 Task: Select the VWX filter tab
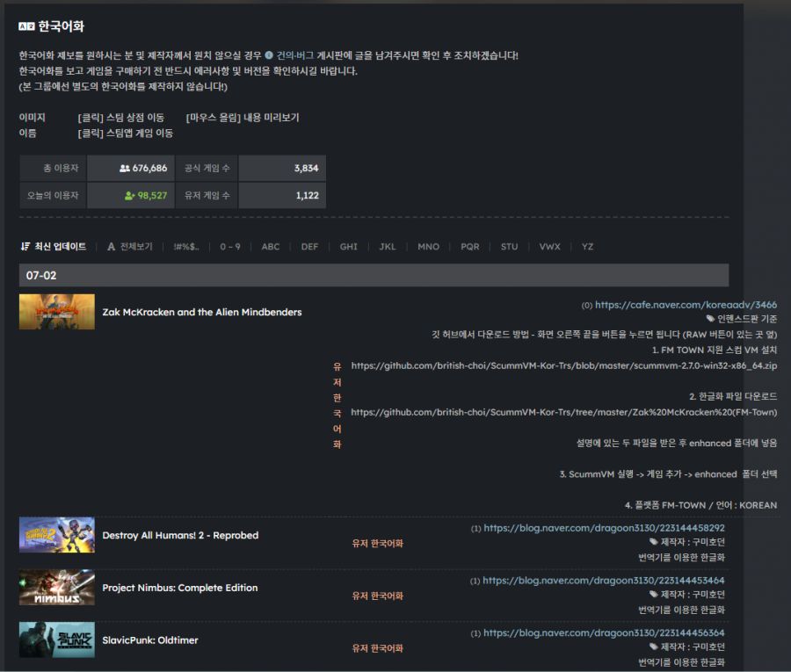click(x=549, y=247)
